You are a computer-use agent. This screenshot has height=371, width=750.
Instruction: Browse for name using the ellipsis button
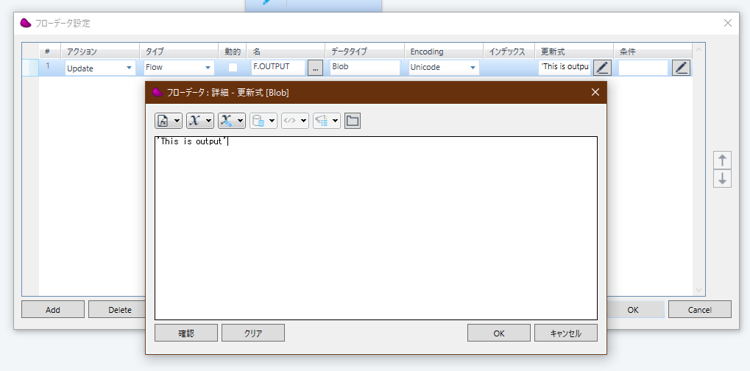tap(315, 68)
